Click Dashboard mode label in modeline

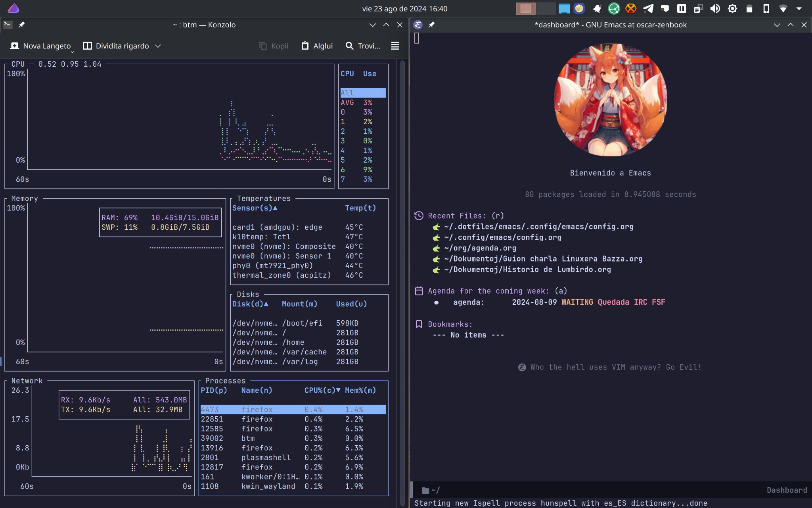click(x=787, y=490)
